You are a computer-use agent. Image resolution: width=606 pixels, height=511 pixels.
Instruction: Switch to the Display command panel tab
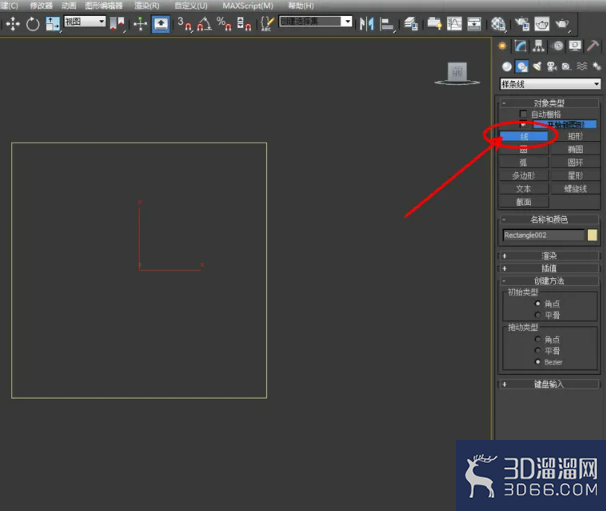coord(575,46)
